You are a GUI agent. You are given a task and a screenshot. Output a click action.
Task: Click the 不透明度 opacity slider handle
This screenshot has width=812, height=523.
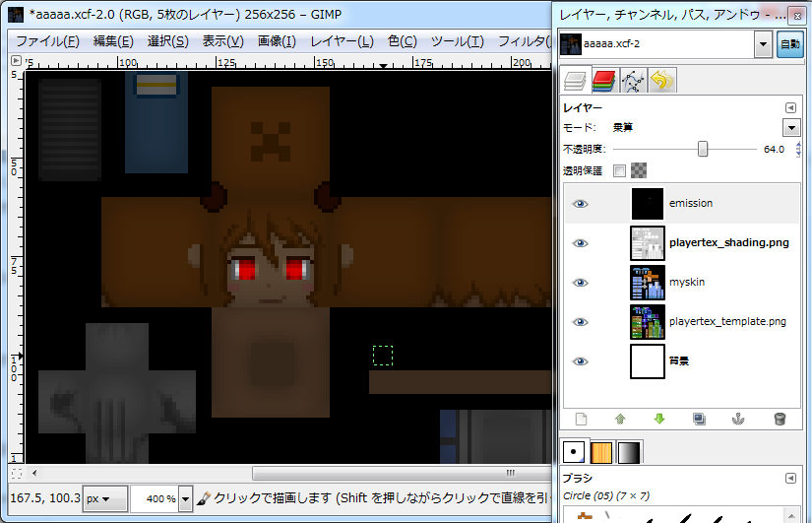tap(702, 150)
